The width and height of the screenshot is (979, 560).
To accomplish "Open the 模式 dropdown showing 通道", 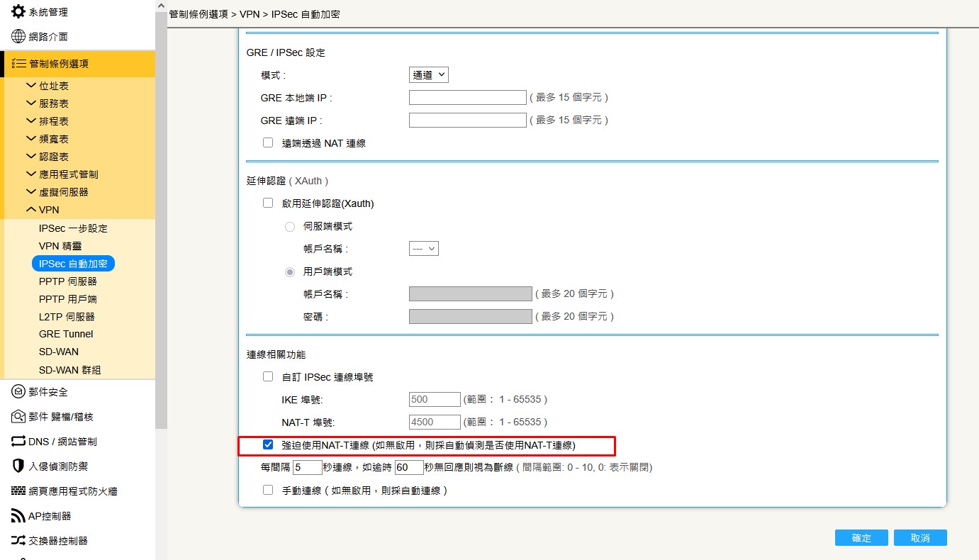I will (x=428, y=74).
